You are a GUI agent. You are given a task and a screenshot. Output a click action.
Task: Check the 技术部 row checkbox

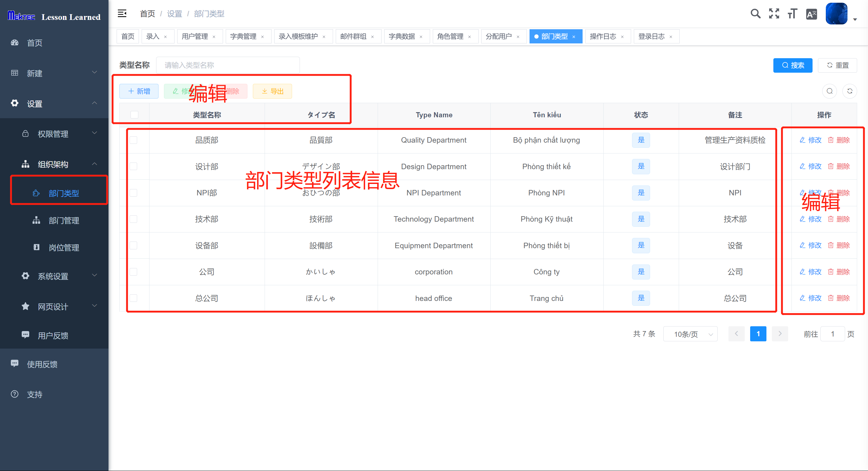click(x=134, y=219)
